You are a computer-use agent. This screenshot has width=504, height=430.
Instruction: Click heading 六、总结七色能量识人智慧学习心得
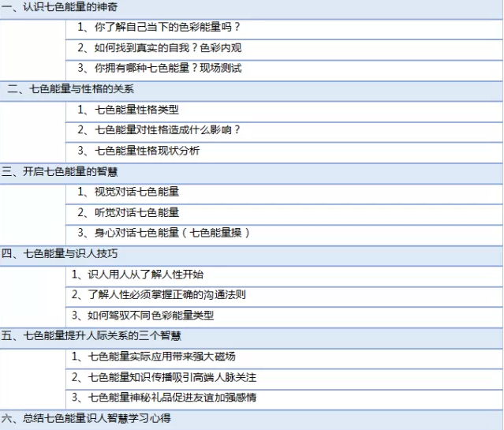pyautogui.click(x=252, y=420)
